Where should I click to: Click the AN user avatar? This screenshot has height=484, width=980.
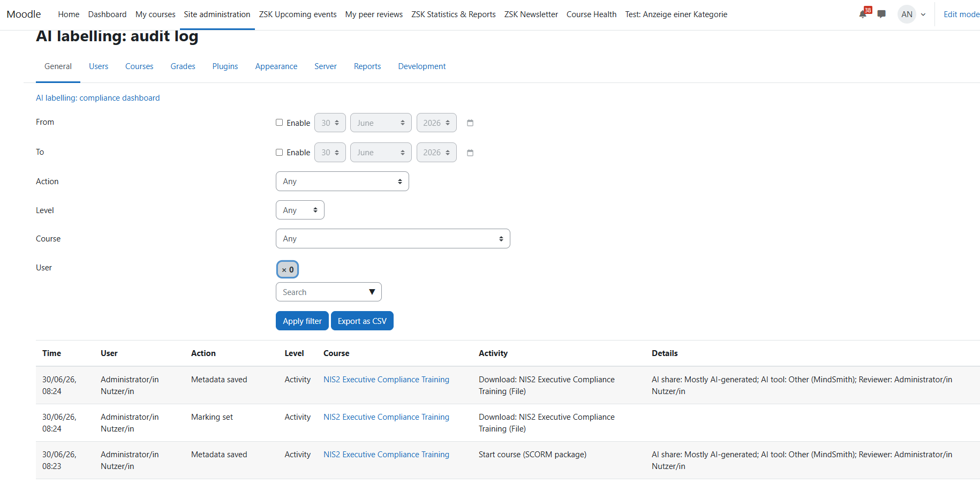tap(907, 14)
